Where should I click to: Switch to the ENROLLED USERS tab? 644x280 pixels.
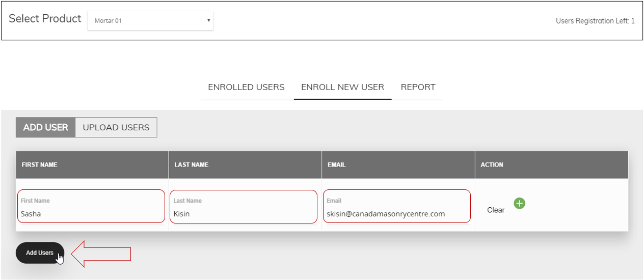point(246,87)
